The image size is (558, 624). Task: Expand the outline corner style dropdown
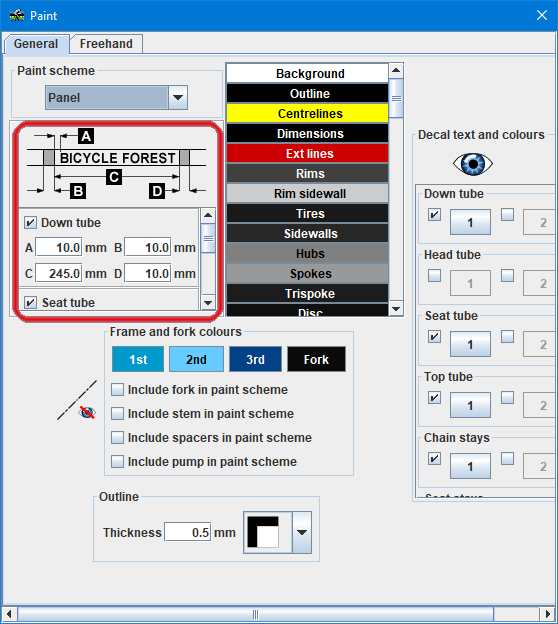(302, 532)
